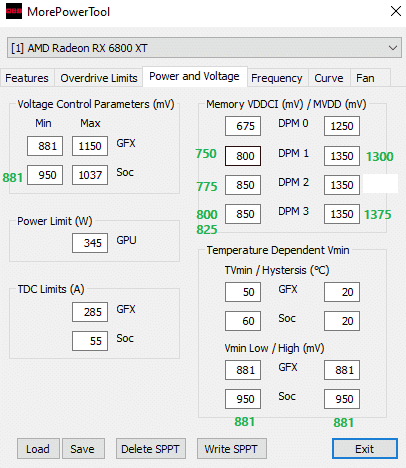Edit the DPM 0 MVDD field 1250
Screen dimensions: 406x468
342,126
